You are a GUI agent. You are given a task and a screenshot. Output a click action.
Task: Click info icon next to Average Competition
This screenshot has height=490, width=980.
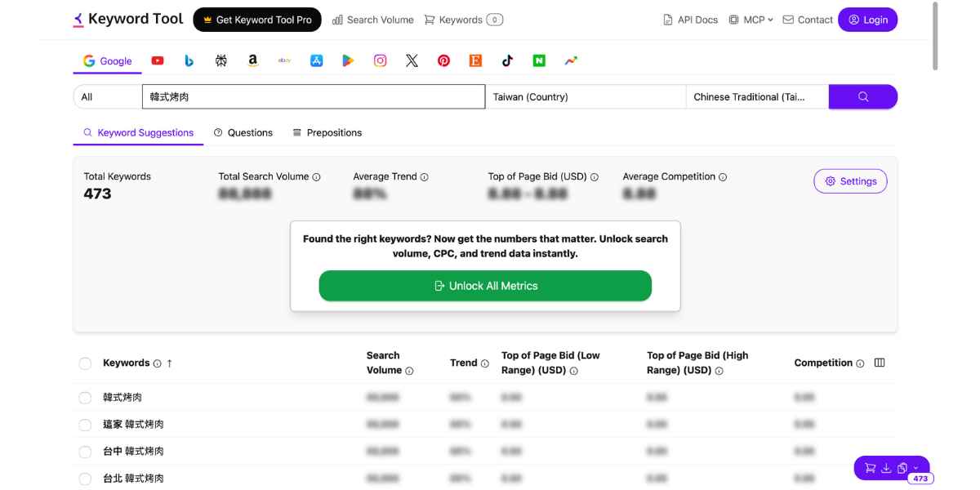click(723, 177)
